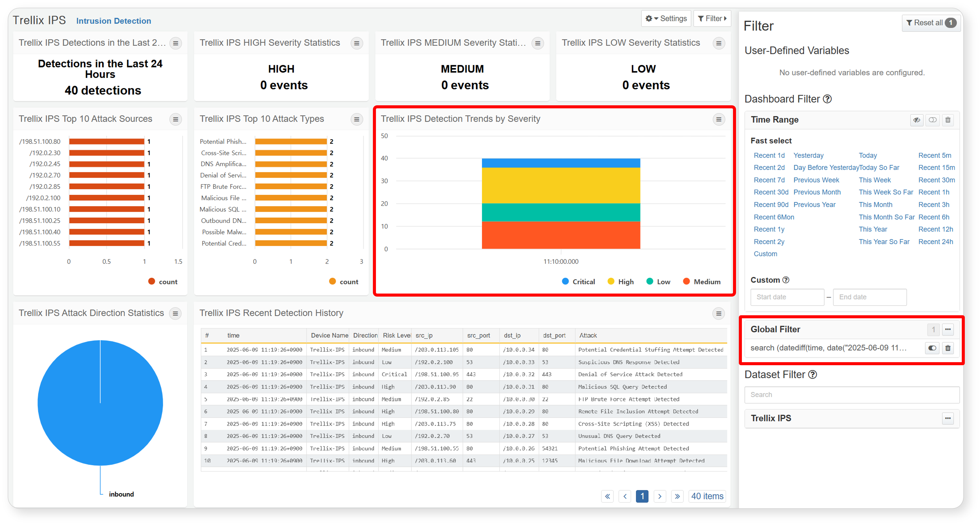Screen dimensions: 980x525
Task: Hide the Time Range filter with eye icon
Action: click(x=917, y=120)
